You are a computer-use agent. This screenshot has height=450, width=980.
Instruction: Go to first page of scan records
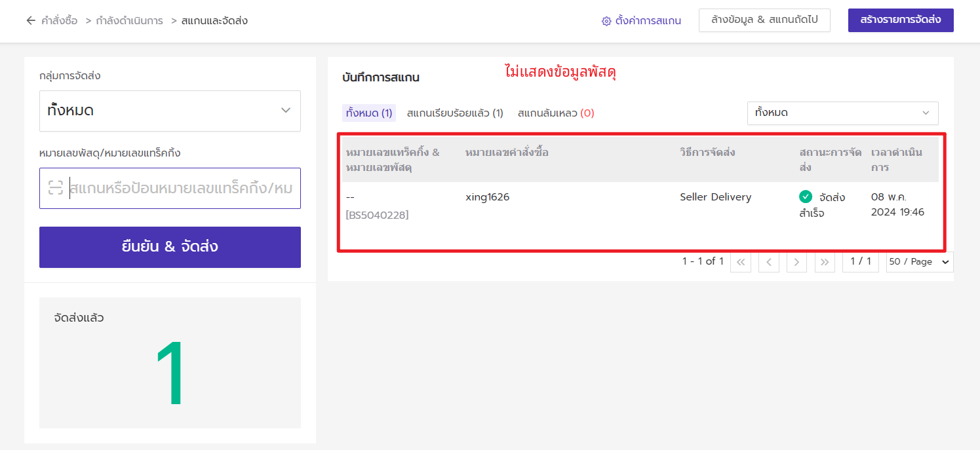pos(741,262)
